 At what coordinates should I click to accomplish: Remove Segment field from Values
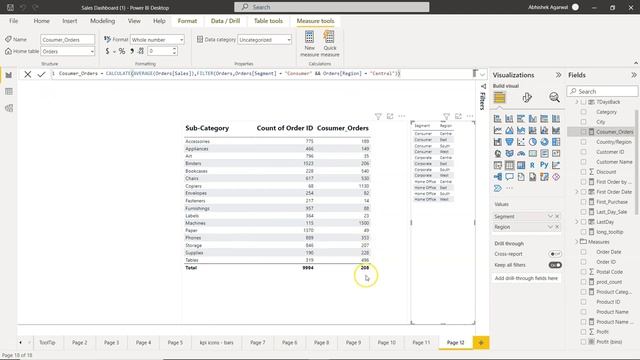(x=557, y=216)
